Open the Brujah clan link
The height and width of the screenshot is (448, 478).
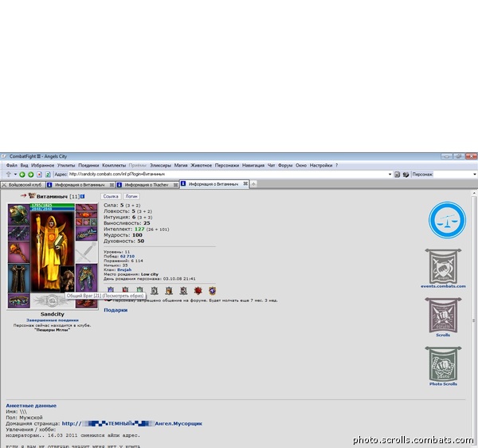[124, 269]
